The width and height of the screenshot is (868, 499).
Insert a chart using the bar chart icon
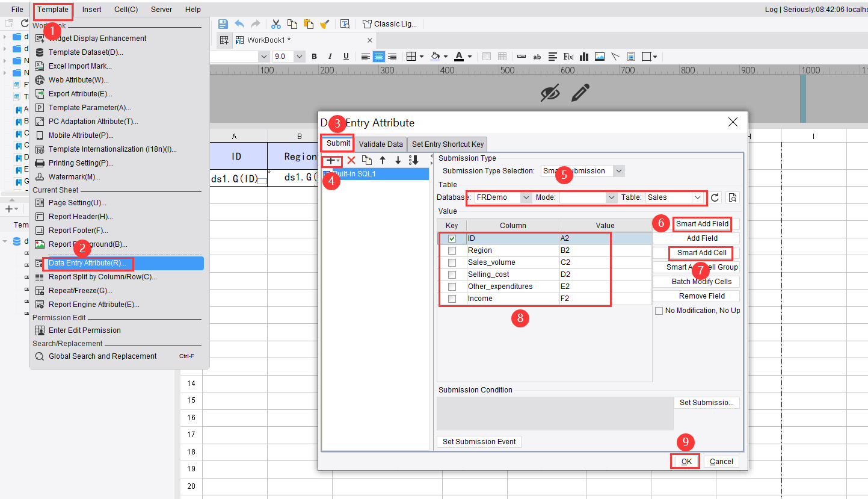(x=583, y=56)
